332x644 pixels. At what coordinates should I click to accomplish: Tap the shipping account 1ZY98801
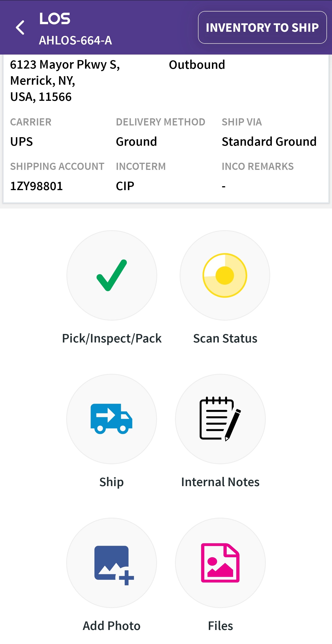[x=37, y=186]
